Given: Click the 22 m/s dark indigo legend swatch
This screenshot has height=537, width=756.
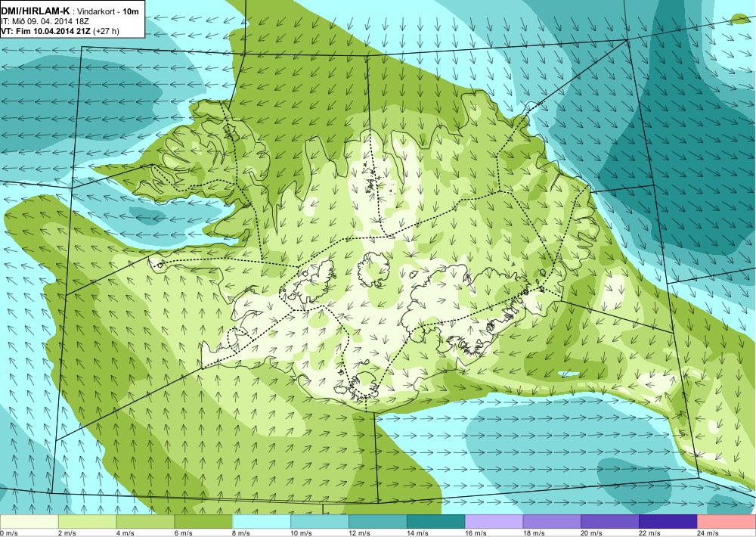Looking at the screenshot, I should tap(668, 522).
